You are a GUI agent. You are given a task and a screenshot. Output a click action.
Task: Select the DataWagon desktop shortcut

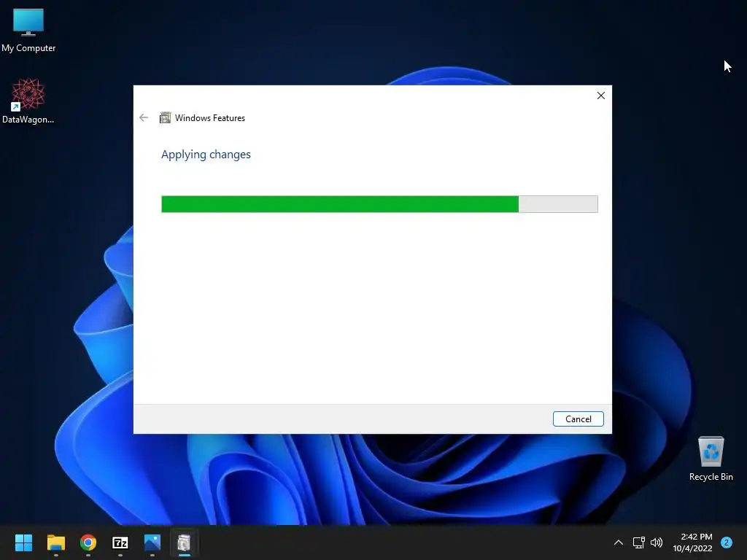point(28,101)
